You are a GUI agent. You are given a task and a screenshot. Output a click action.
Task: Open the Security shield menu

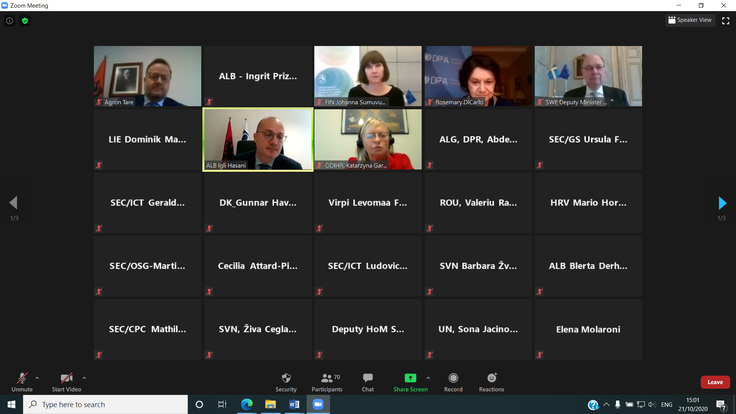(286, 380)
